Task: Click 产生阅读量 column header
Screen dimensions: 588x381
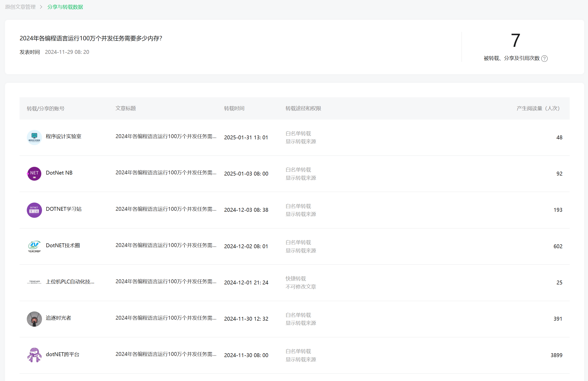Action: tap(538, 108)
